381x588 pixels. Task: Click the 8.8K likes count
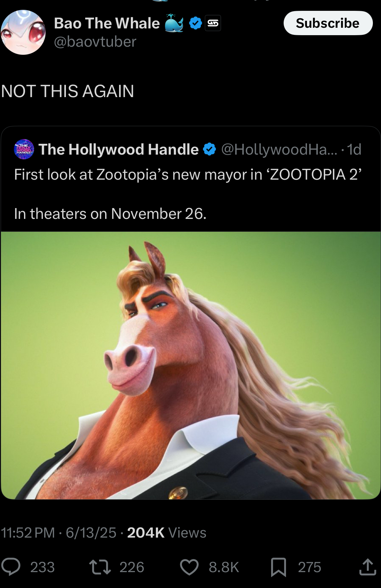[224, 567]
